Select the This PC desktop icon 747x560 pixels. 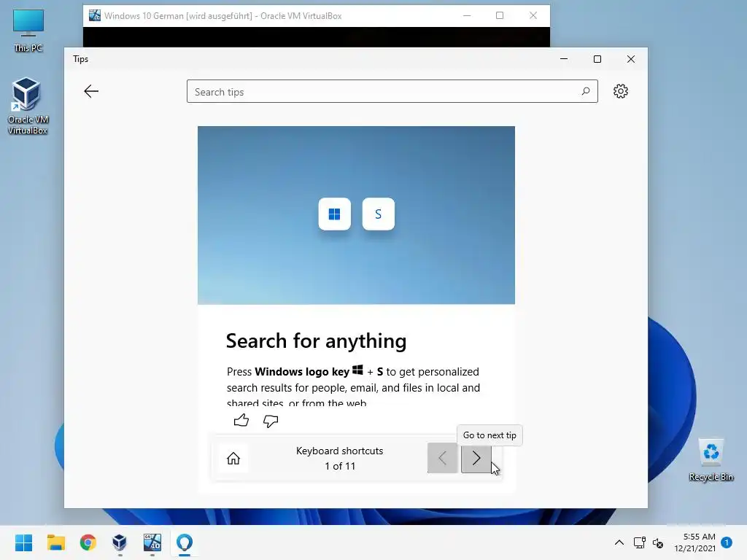[28, 31]
